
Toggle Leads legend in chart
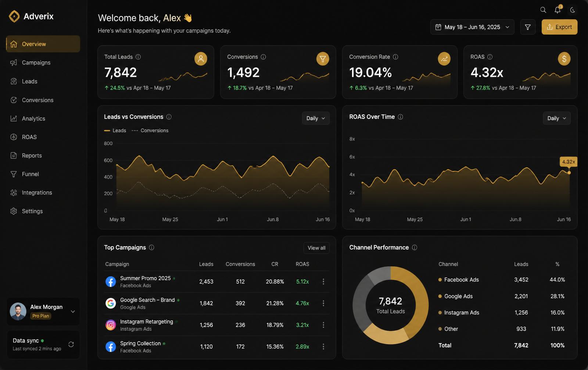[115, 131]
